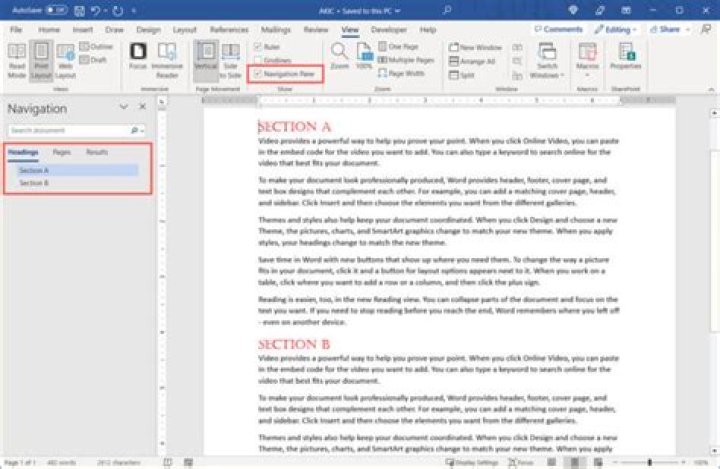Select Side to Side page movement

click(x=233, y=59)
